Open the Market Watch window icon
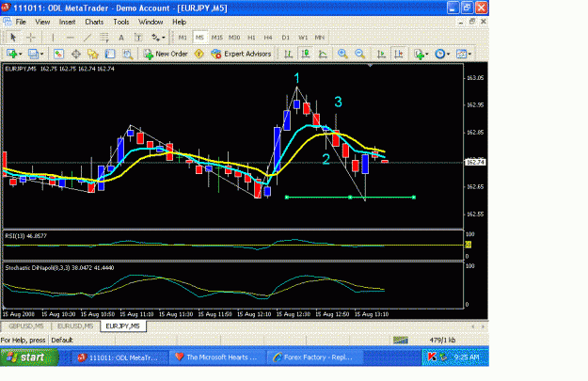This screenshot has height=381, width=588. coord(58,54)
